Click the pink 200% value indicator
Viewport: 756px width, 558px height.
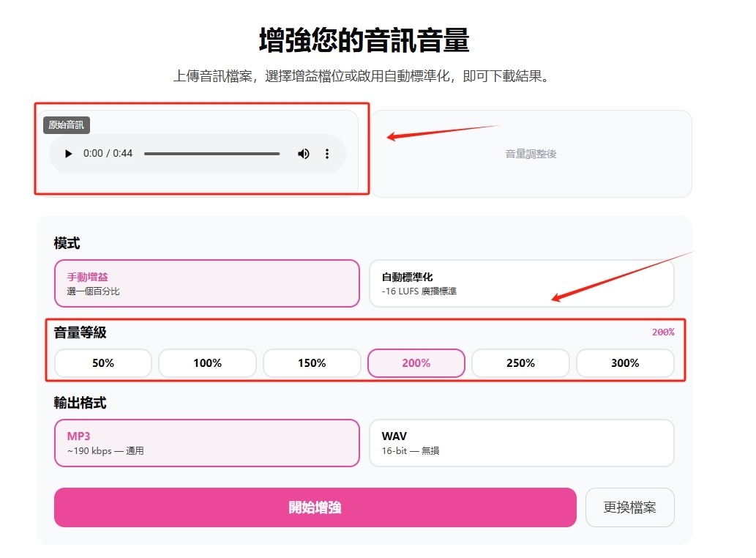[x=663, y=332]
